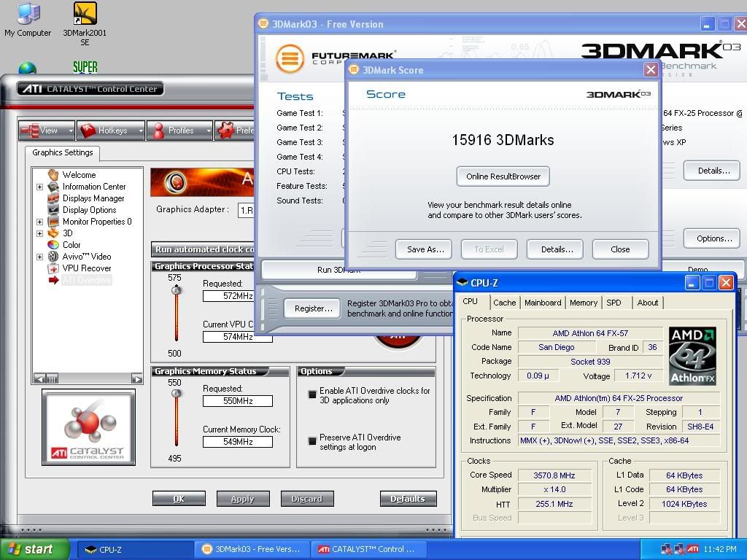Open the View dropdown menu

click(x=47, y=131)
